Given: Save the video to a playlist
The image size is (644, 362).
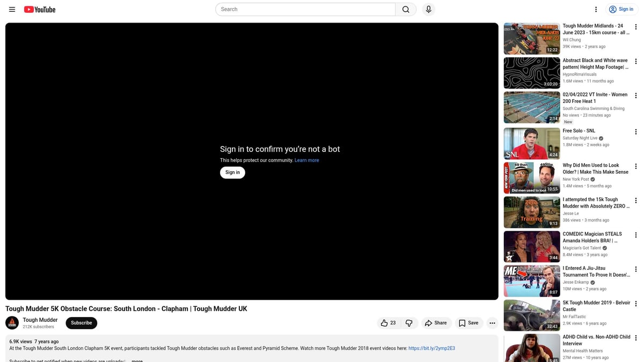Looking at the screenshot, I should pyautogui.click(x=469, y=323).
